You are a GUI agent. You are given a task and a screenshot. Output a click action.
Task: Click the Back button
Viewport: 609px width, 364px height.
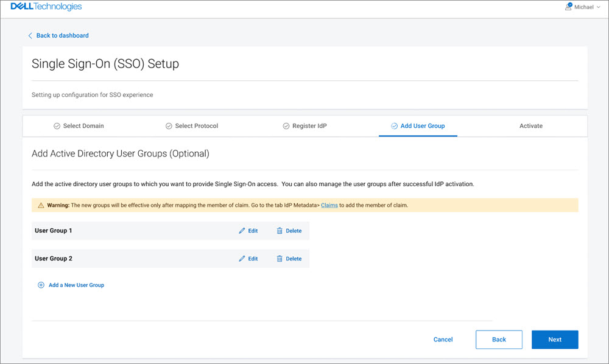click(x=499, y=339)
